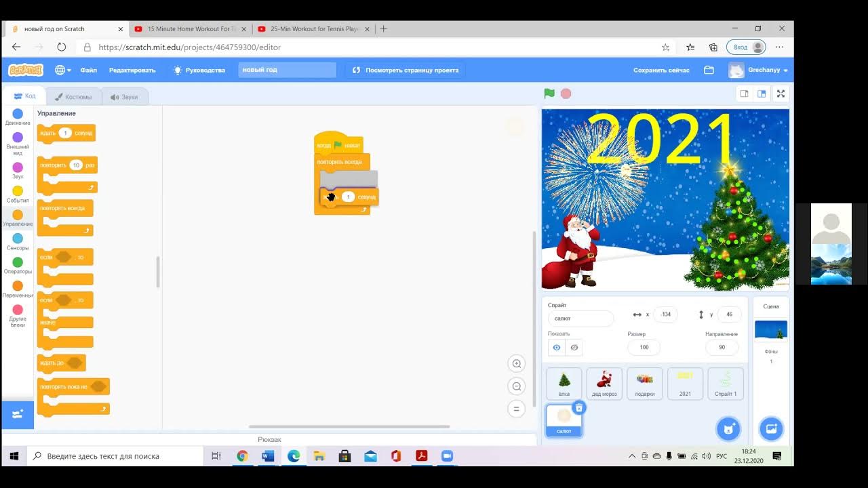This screenshot has width=868, height=488.
Task: Click the browser address bar URL
Action: click(190, 47)
